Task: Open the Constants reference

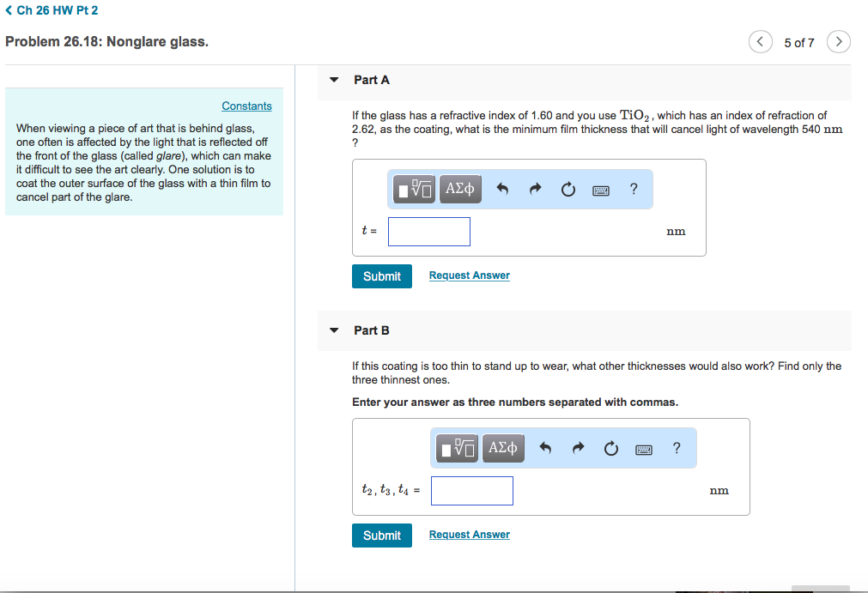Action: [246, 106]
